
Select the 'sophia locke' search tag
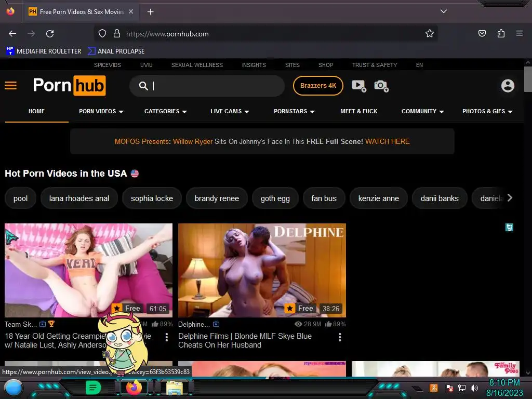click(152, 198)
